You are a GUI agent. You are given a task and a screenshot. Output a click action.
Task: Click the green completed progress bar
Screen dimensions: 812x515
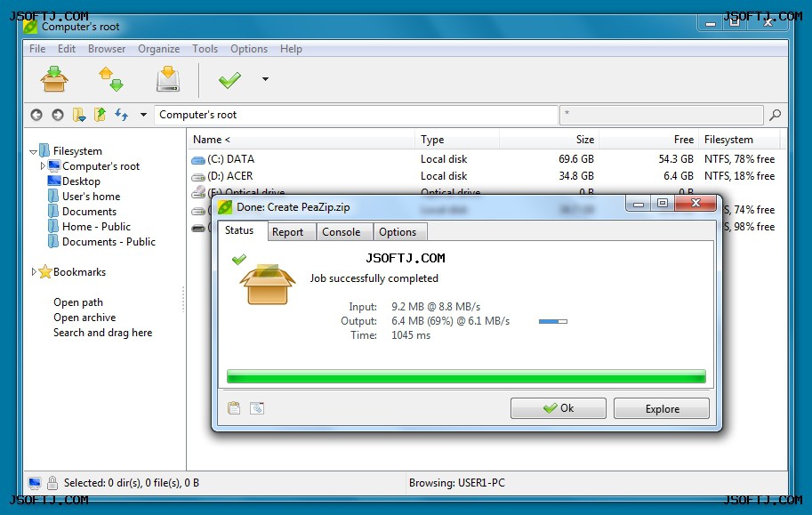click(466, 376)
